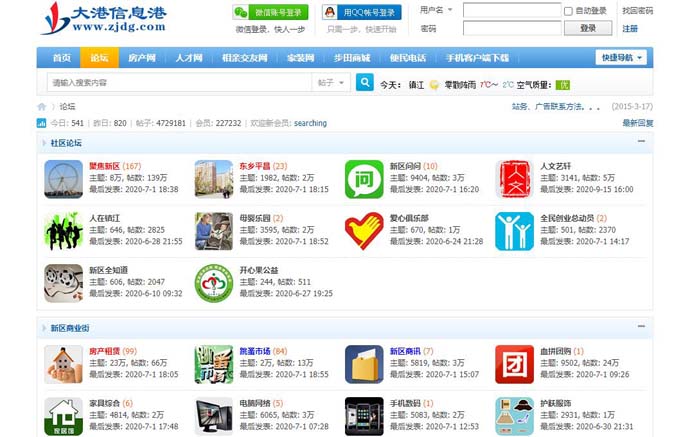690x437 pixels.
Task: Open the 电脑网络 monitor icon
Action: [x=214, y=416]
